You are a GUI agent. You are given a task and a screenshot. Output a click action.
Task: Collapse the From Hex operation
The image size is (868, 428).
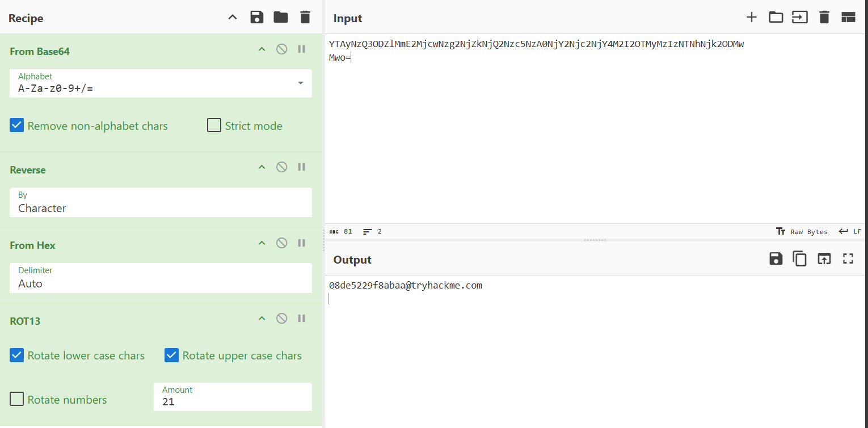point(262,243)
